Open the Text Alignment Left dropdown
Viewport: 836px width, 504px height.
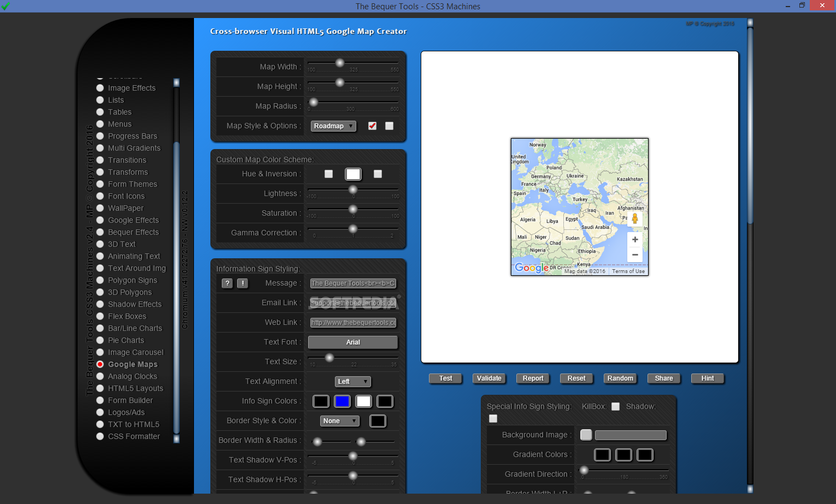tap(353, 382)
